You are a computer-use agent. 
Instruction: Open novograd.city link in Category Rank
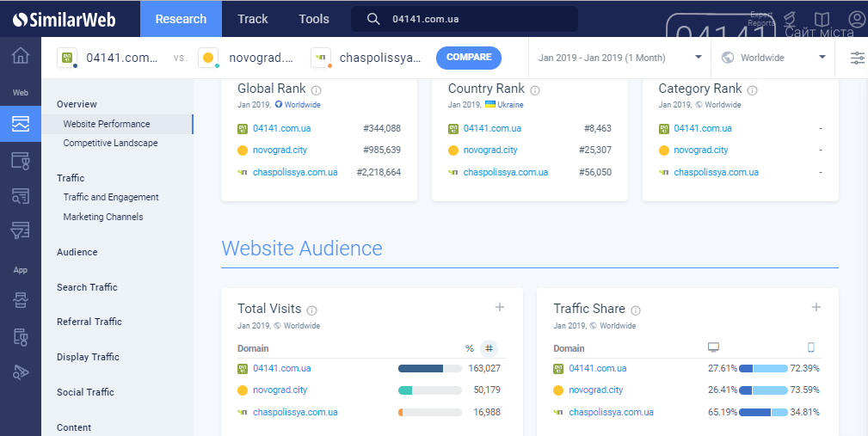tap(701, 150)
